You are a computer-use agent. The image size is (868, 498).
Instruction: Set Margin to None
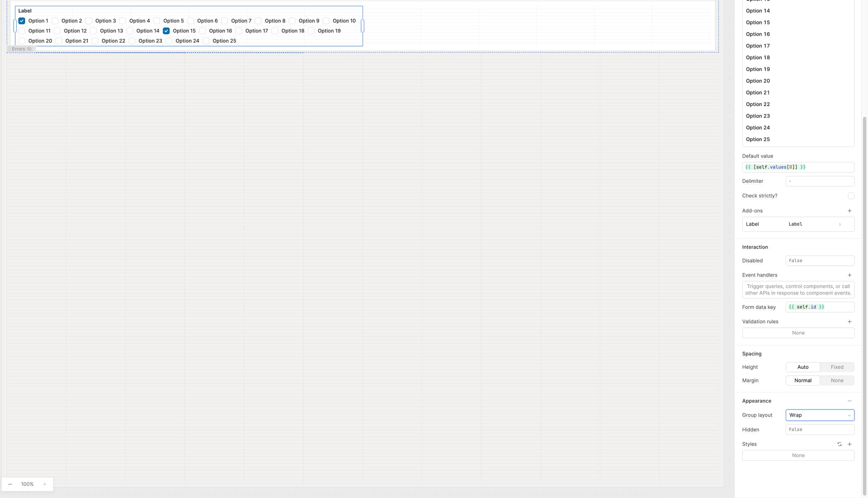point(837,381)
